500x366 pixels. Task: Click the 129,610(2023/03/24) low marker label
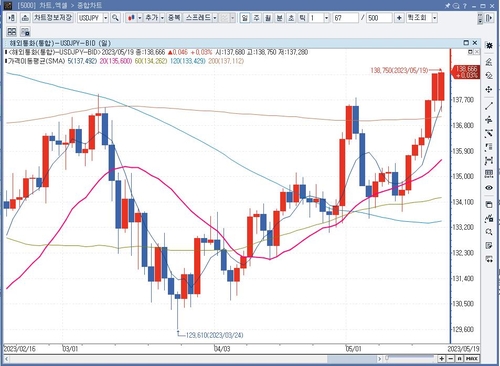(x=214, y=335)
